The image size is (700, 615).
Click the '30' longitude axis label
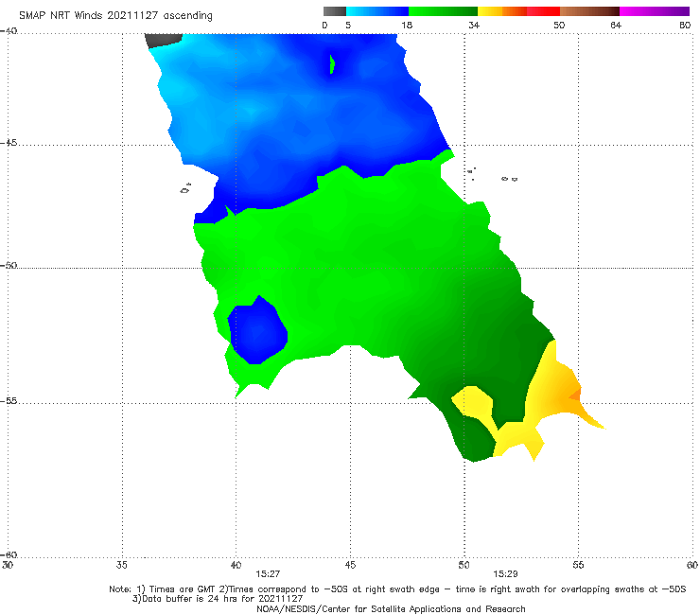pos(8,565)
